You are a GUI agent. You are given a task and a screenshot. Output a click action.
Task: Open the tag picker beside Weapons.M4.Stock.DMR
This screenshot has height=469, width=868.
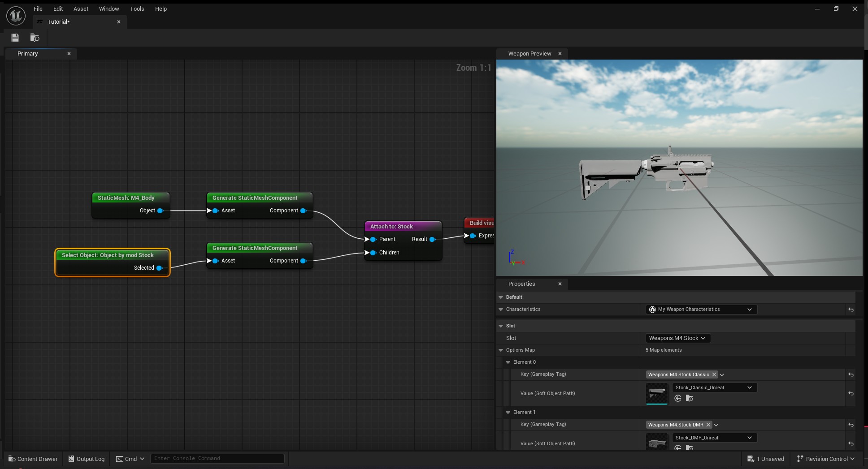716,425
